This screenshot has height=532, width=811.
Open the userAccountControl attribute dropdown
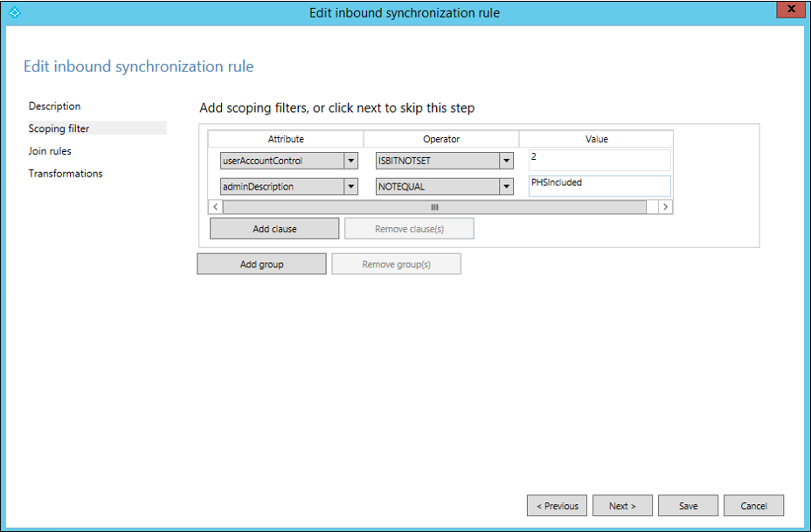[x=288, y=161]
